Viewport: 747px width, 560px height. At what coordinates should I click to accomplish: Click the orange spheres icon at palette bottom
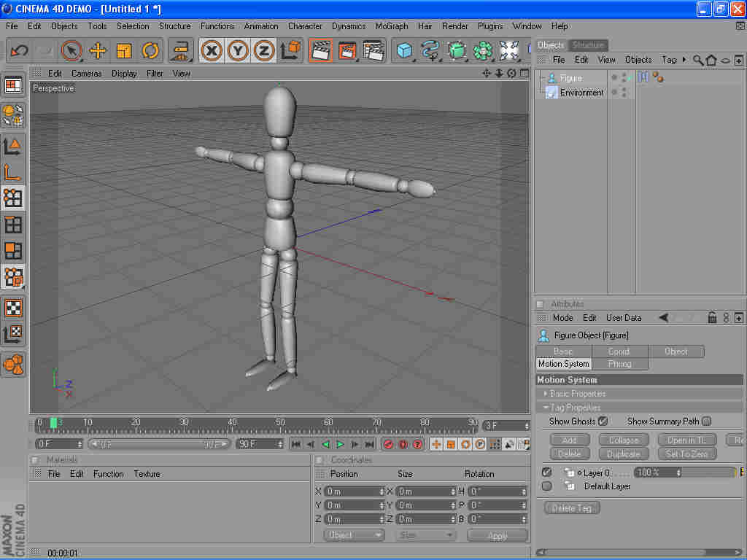point(13,365)
